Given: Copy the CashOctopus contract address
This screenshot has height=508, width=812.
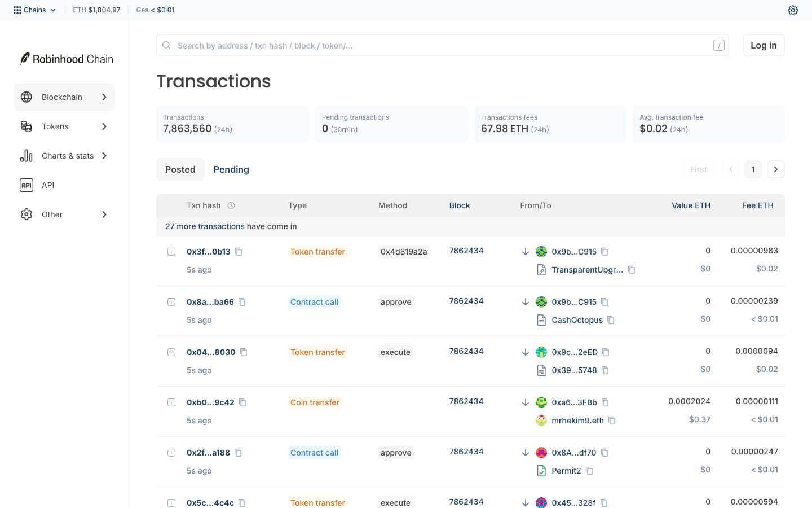Looking at the screenshot, I should (x=611, y=320).
